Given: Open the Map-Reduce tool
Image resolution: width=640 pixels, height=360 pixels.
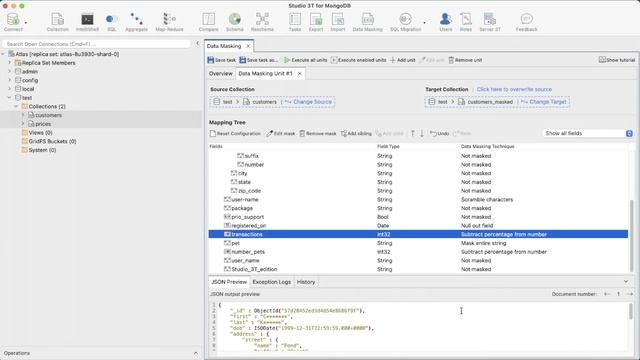Looking at the screenshot, I should point(169,22).
